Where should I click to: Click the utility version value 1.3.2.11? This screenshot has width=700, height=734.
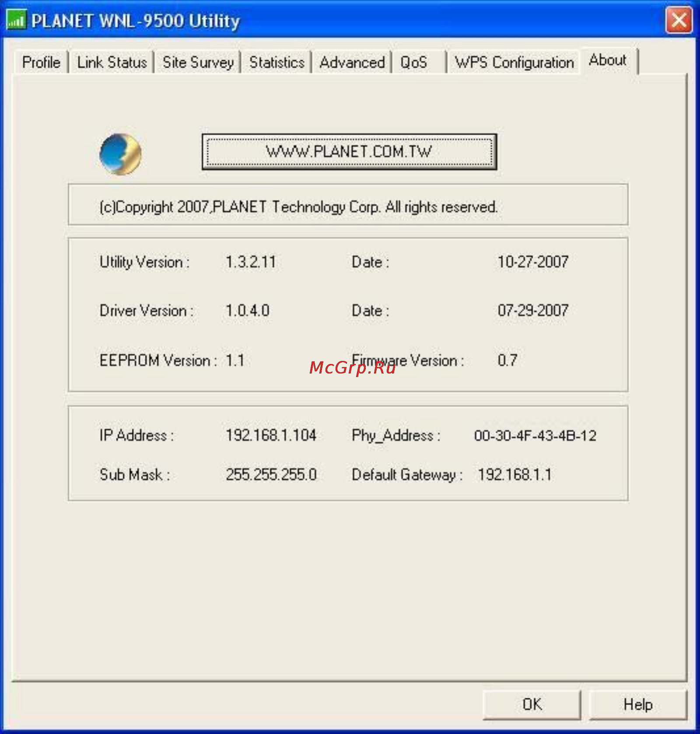pos(251,262)
